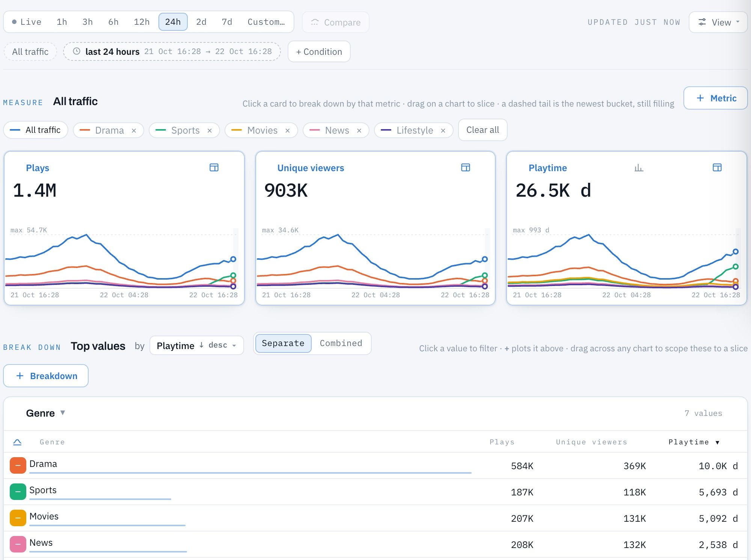Remove the Movies series chip
The width and height of the screenshot is (751, 560).
[288, 131]
